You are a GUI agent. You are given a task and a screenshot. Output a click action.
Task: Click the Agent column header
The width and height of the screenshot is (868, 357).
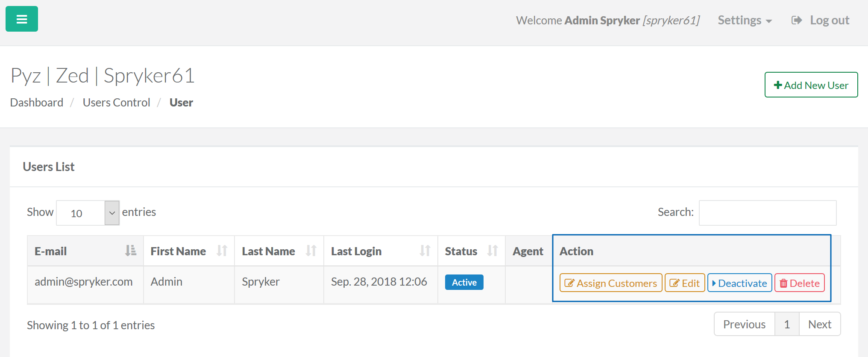pyautogui.click(x=529, y=251)
